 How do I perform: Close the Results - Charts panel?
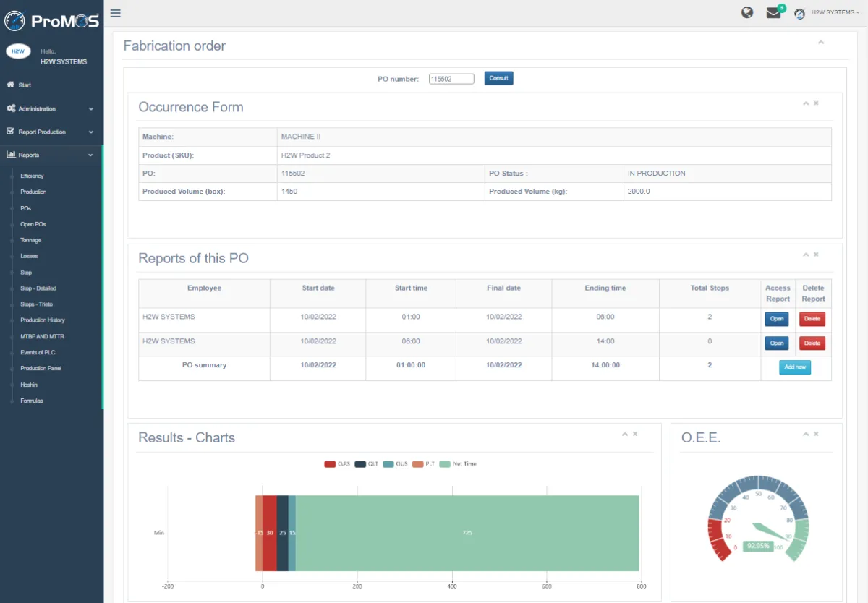(635, 434)
